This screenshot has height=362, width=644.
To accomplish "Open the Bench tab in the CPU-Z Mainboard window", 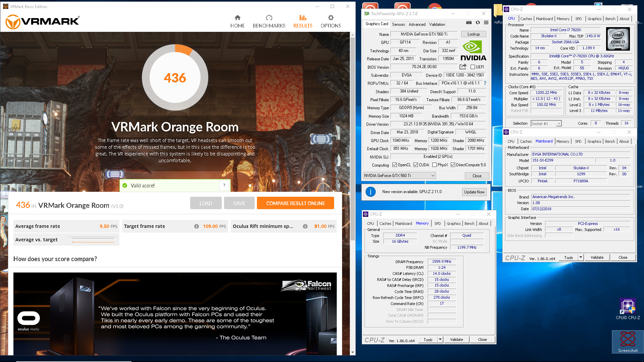I will click(610, 141).
